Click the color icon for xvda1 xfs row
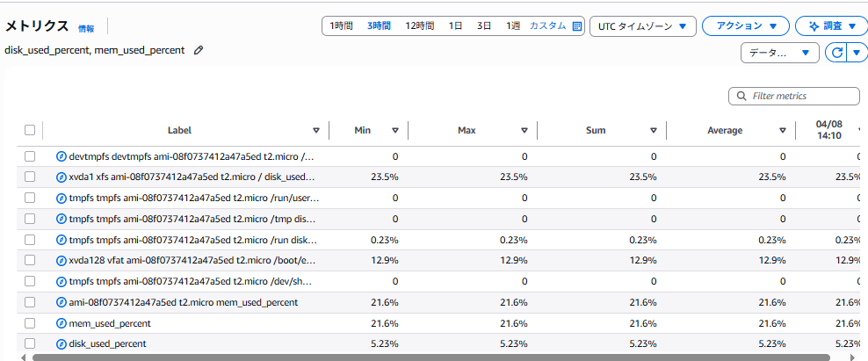 pos(61,177)
